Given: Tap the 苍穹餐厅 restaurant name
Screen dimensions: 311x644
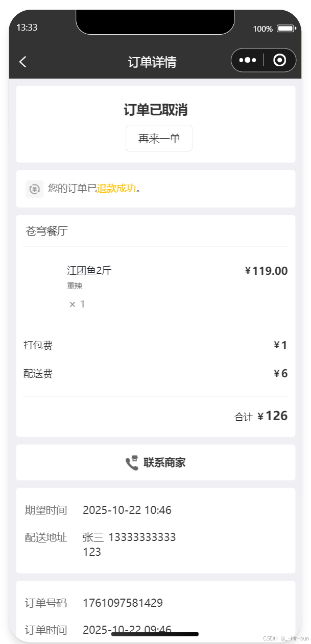Looking at the screenshot, I should click(x=39, y=231).
